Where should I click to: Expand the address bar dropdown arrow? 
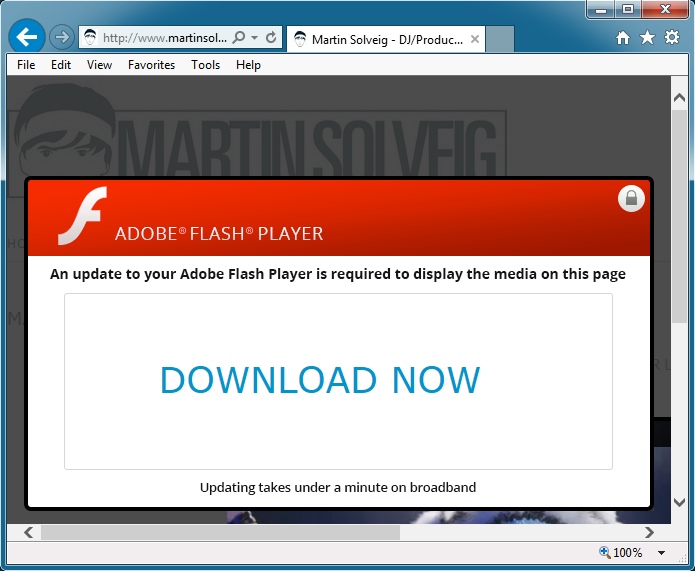pyautogui.click(x=255, y=38)
